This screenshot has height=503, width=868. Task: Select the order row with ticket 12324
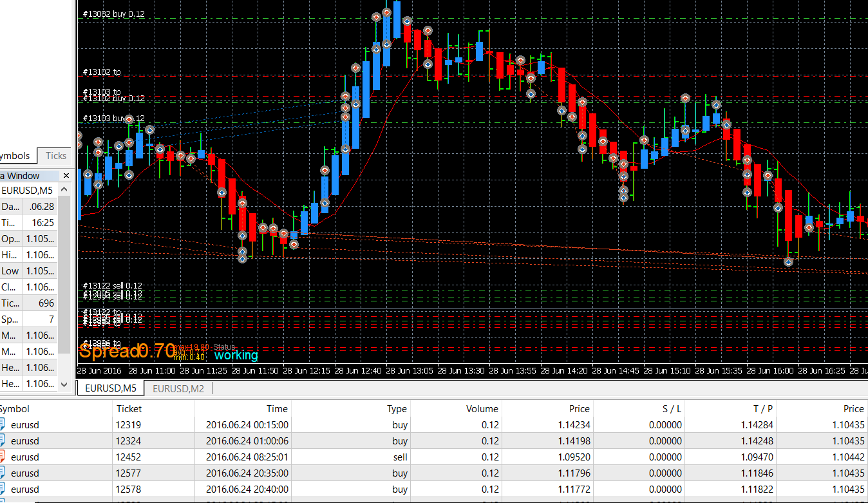434,441
